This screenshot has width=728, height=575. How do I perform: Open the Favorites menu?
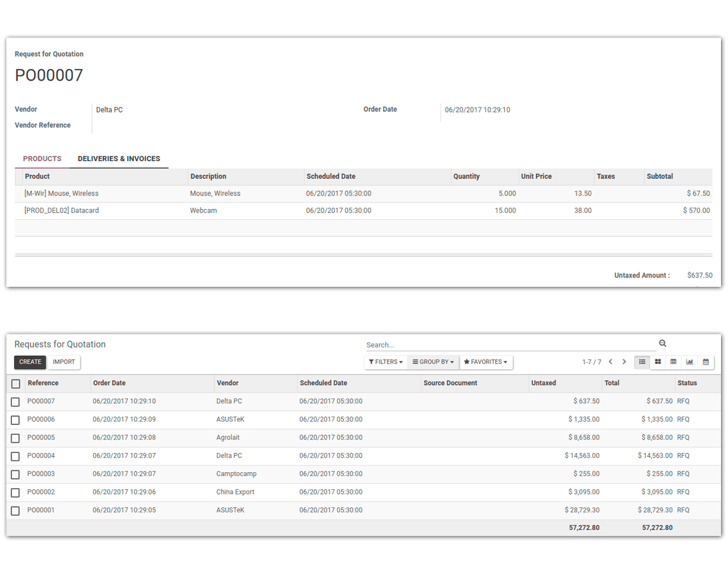click(486, 362)
